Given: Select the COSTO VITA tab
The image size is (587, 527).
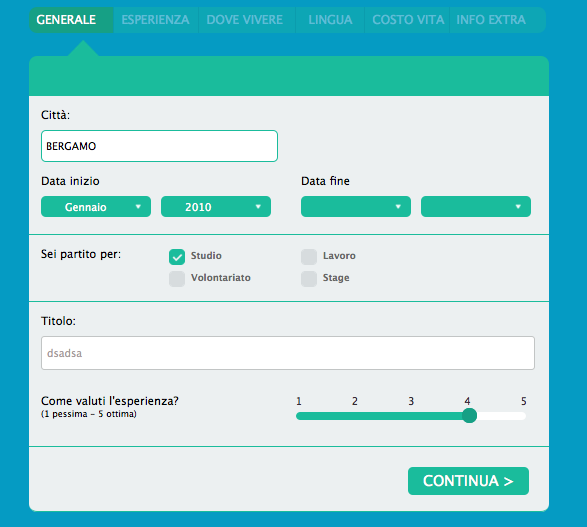Looking at the screenshot, I should [x=407, y=20].
